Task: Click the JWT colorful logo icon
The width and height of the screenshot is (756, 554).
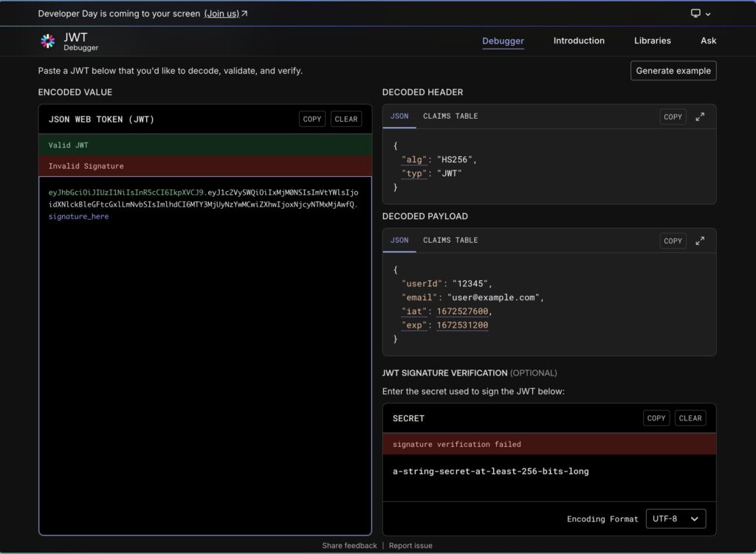Action: 48,41
